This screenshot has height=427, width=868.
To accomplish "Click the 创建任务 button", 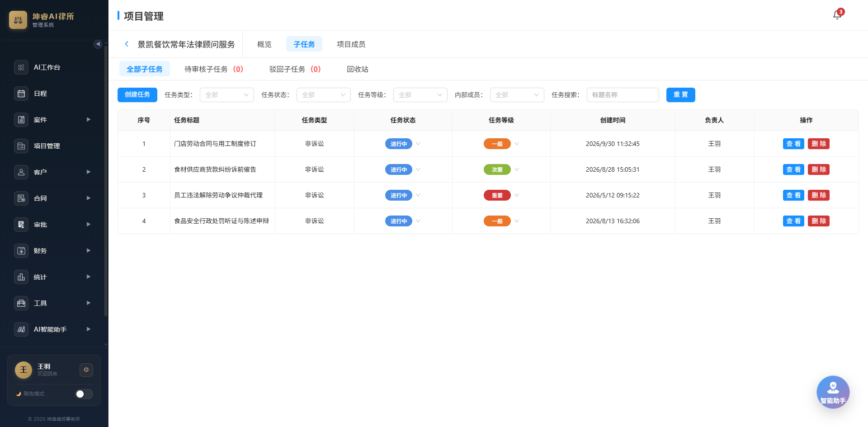I will [x=137, y=95].
